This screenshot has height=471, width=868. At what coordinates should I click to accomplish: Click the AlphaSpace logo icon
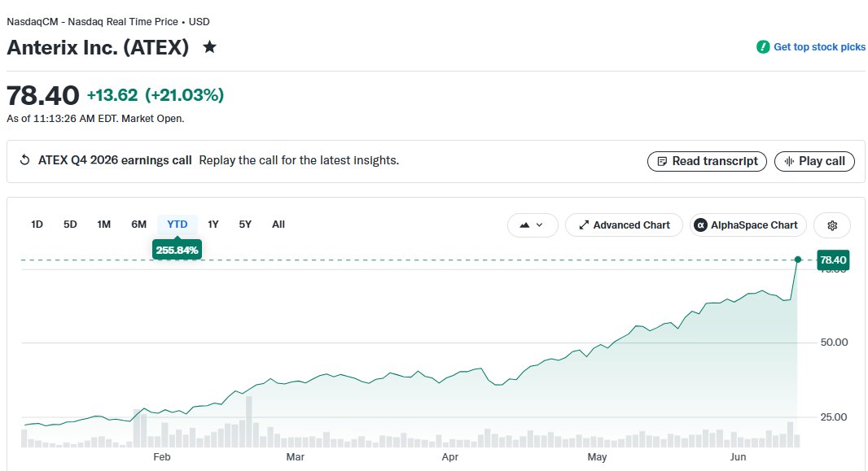(700, 225)
